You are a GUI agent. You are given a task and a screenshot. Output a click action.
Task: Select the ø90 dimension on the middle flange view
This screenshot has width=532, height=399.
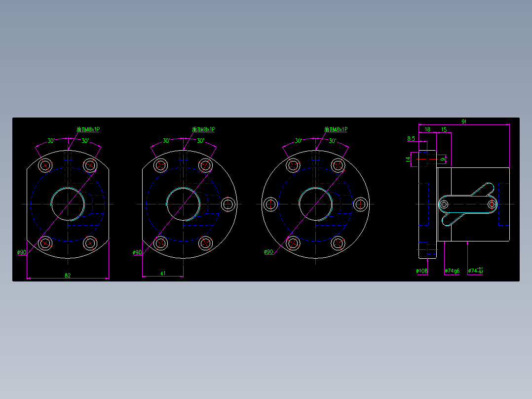coord(139,252)
